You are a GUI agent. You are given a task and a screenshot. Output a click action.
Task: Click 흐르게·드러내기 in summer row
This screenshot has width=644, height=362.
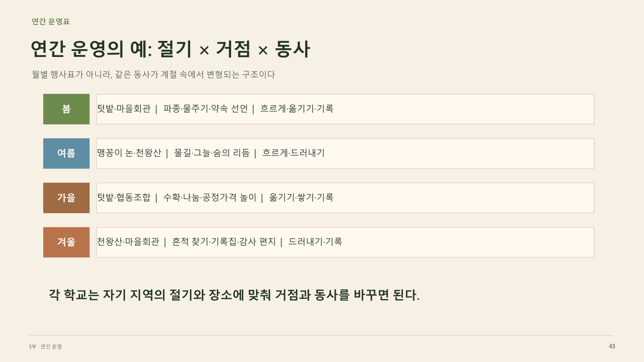pyautogui.click(x=293, y=153)
